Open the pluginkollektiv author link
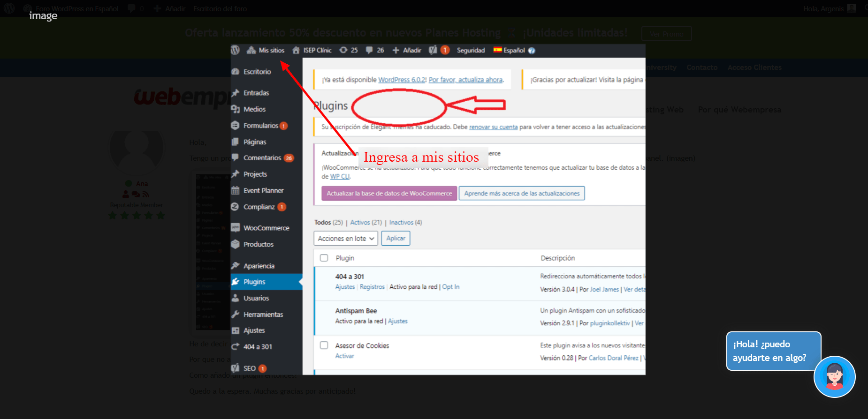The image size is (868, 419). point(610,323)
